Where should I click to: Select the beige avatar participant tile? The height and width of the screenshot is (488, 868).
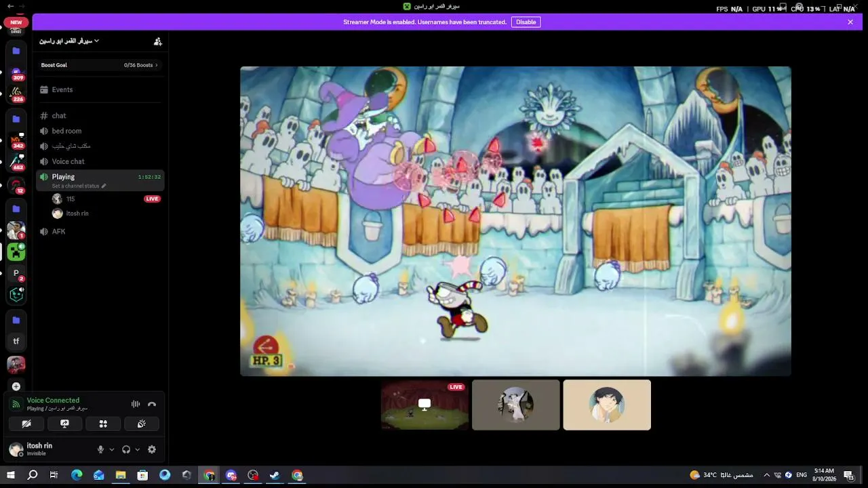[x=607, y=405]
